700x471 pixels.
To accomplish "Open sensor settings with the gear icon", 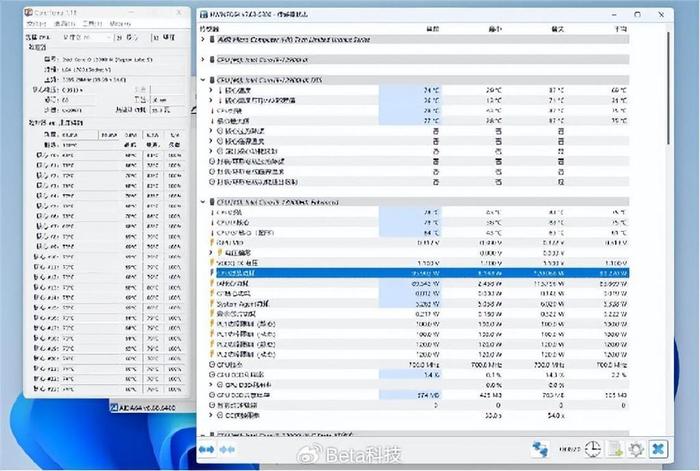I will [x=636, y=449].
